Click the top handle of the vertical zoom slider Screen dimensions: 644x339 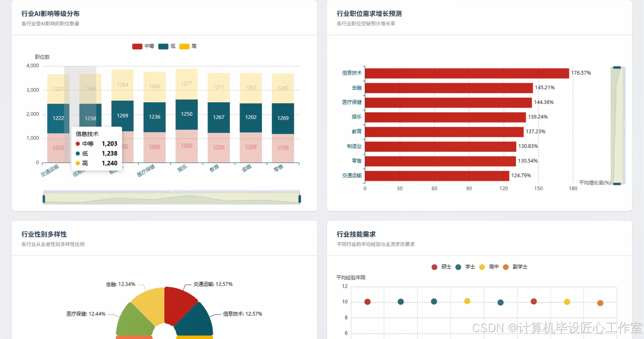[617, 67]
